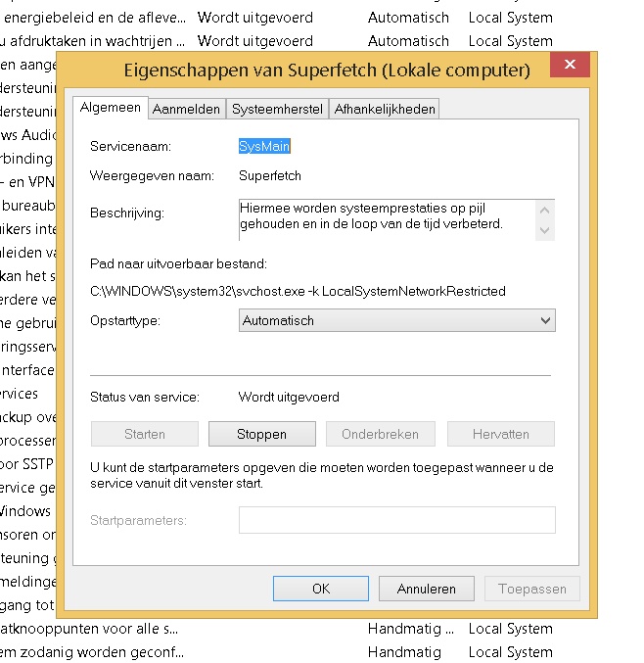
Task: Cancel the dialog with Annuleren
Action: [427, 589]
